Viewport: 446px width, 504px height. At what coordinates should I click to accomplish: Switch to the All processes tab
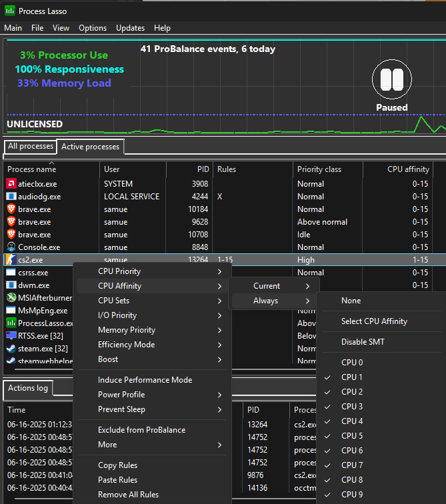click(30, 146)
